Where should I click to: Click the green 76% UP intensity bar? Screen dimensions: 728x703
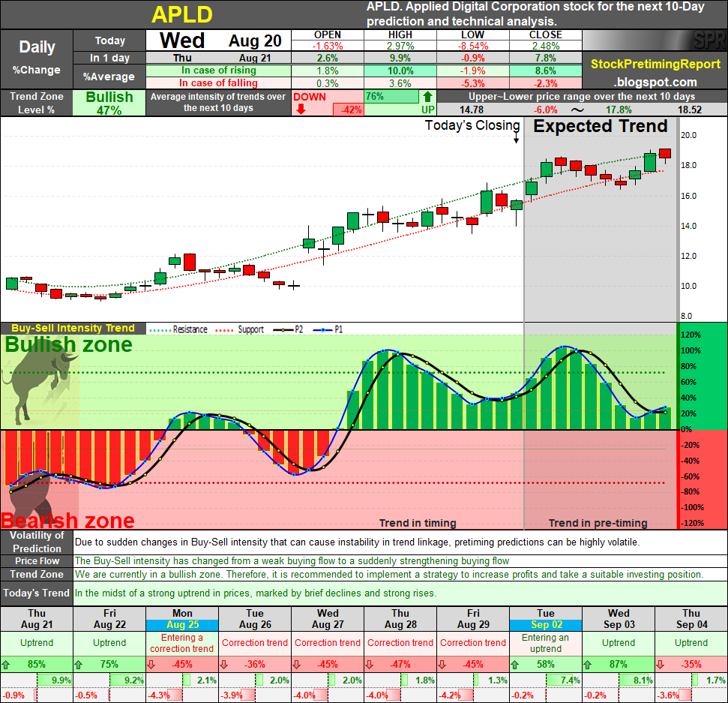(x=392, y=97)
